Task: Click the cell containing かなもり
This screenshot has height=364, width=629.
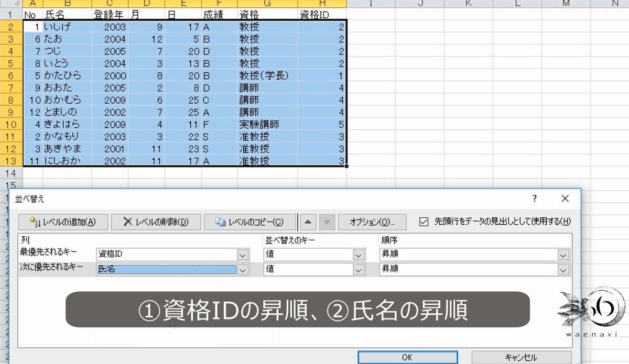Action: [67, 137]
